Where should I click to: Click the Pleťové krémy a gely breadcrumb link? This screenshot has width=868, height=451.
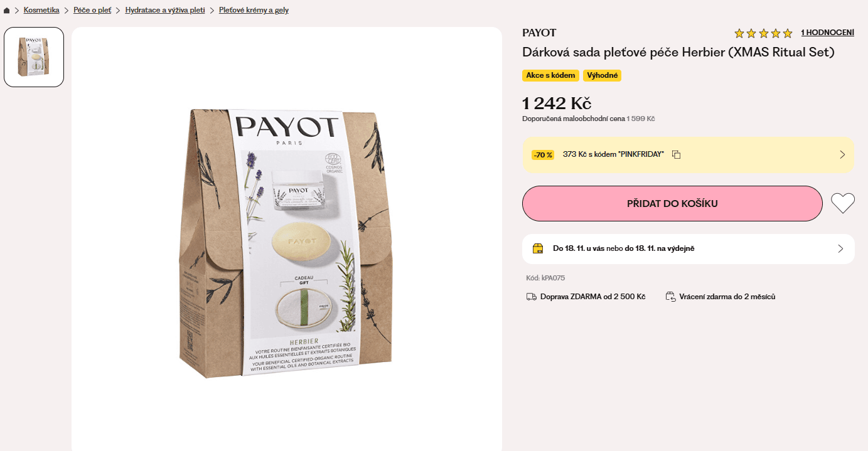tap(254, 10)
